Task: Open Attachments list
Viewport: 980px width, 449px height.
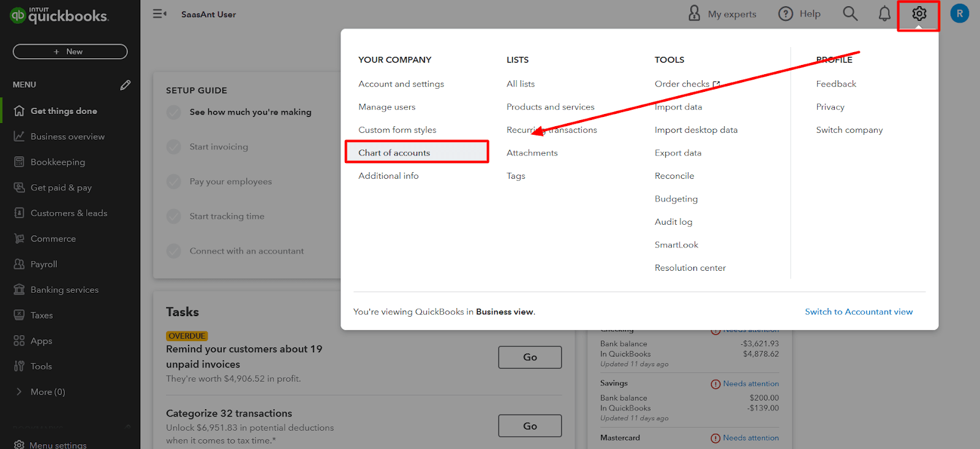Action: [x=532, y=153]
